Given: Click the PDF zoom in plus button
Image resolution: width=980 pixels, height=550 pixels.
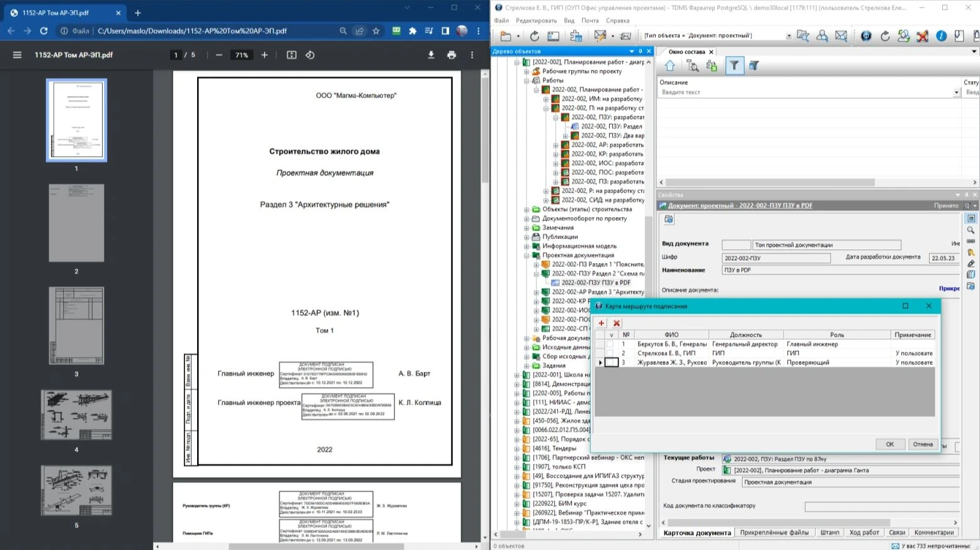Looking at the screenshot, I should point(265,55).
